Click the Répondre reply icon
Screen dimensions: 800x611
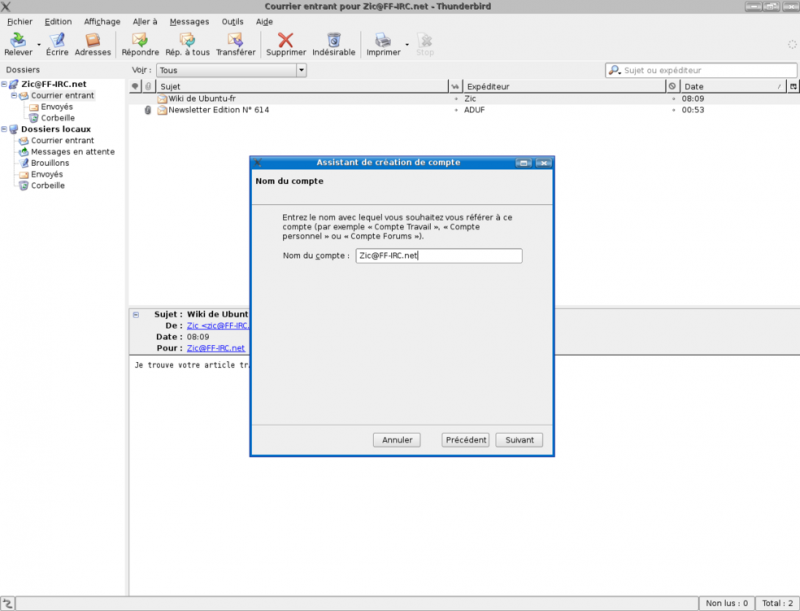tap(140, 41)
